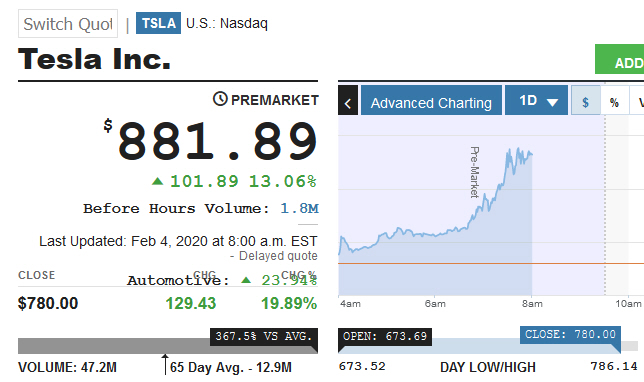Image resolution: width=644 pixels, height=382 pixels.
Task: Open the 1D time range dropdown
Action: [x=536, y=100]
